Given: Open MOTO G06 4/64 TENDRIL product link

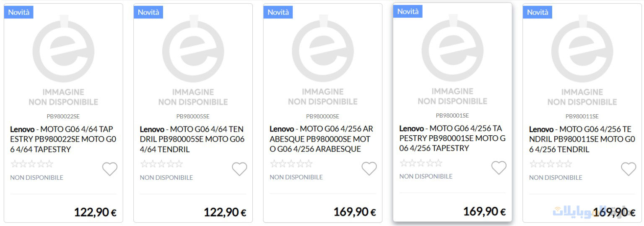Looking at the screenshot, I should tap(192, 139).
